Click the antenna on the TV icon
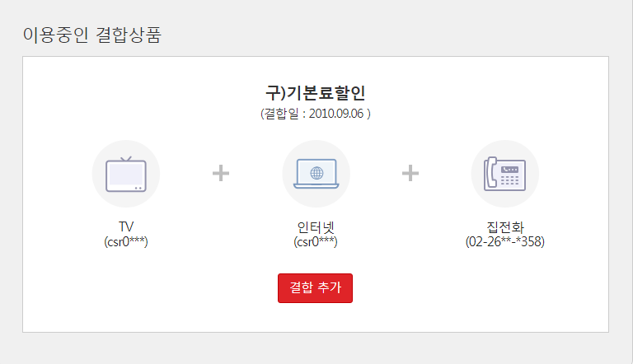Screen dimensions: 633x364 126,159
